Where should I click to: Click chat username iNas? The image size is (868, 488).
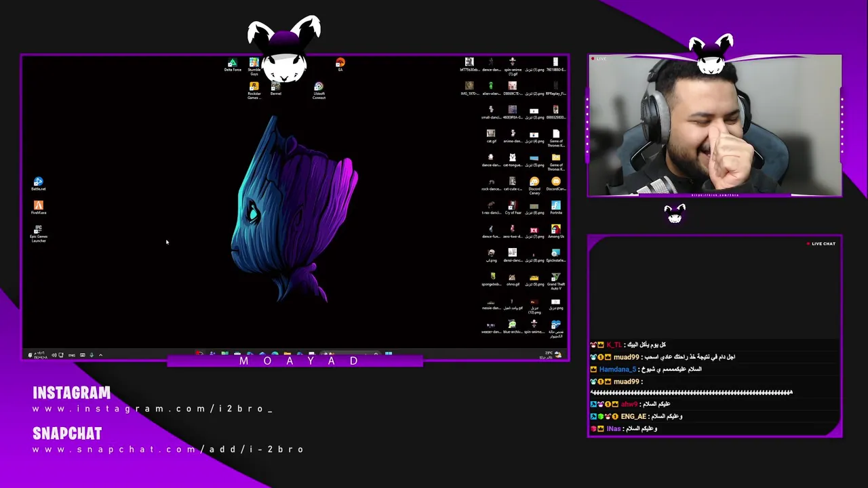pyautogui.click(x=613, y=429)
